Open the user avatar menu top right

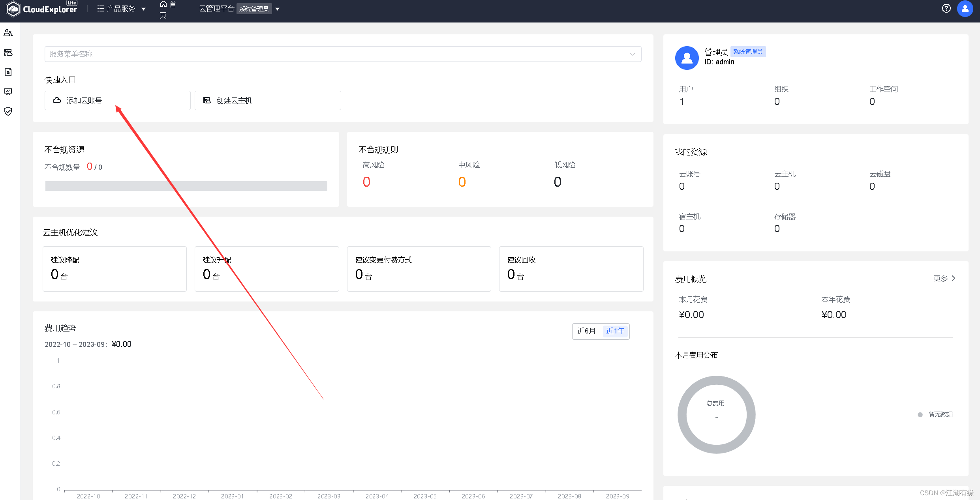click(x=965, y=9)
